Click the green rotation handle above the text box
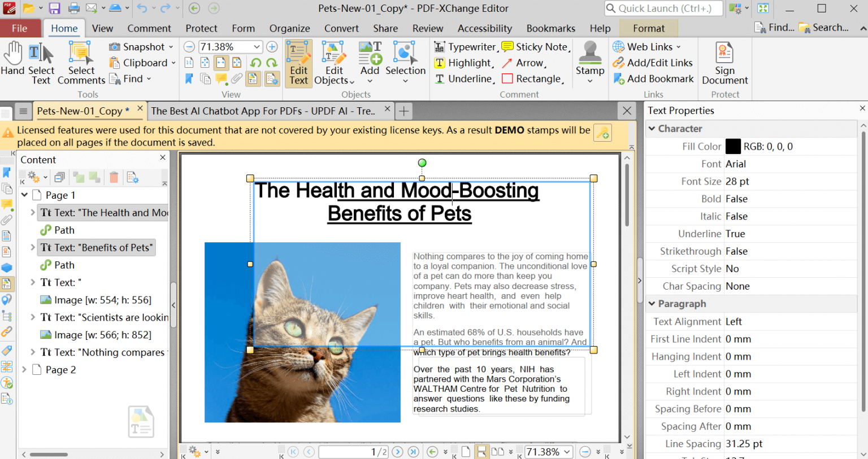868x459 pixels. click(422, 163)
